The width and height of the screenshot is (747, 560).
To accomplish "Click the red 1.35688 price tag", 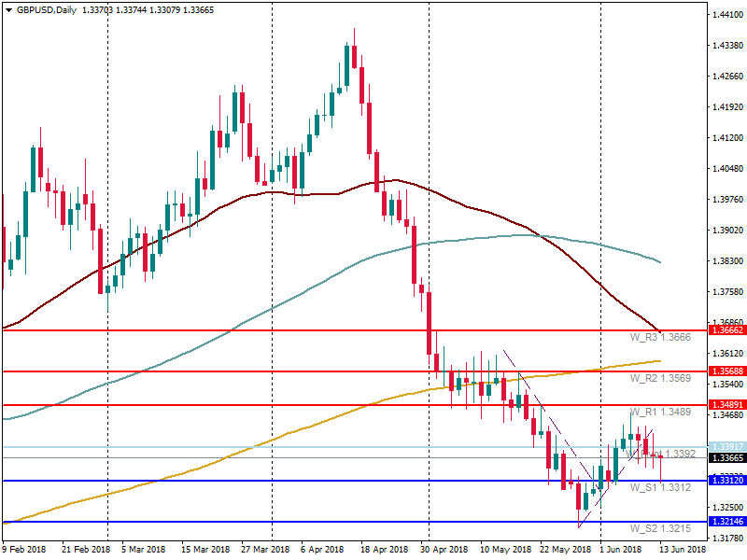I will (726, 371).
